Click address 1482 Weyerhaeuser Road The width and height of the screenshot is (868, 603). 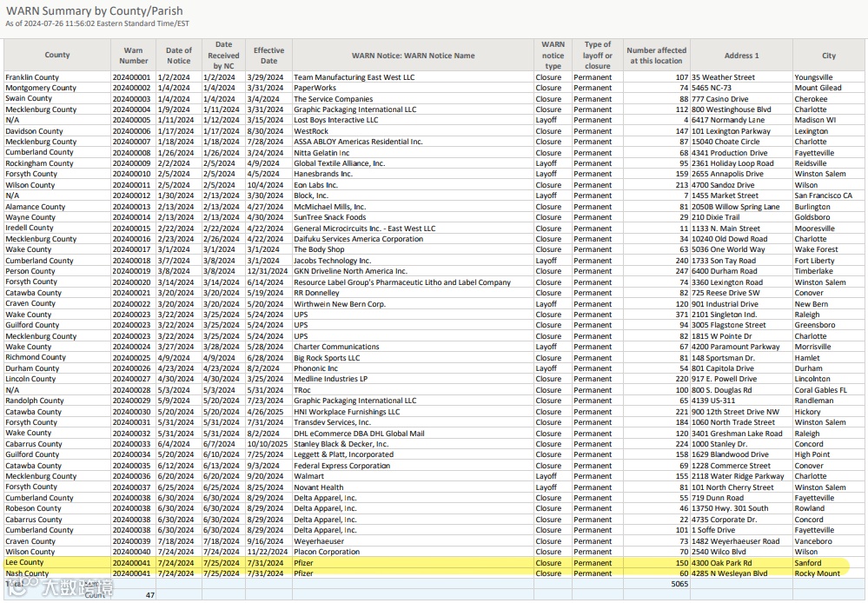(x=735, y=541)
